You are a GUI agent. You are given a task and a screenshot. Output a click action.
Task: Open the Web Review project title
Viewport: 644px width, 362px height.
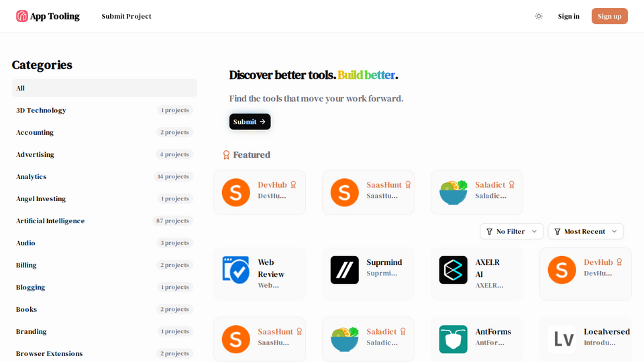coord(271,268)
